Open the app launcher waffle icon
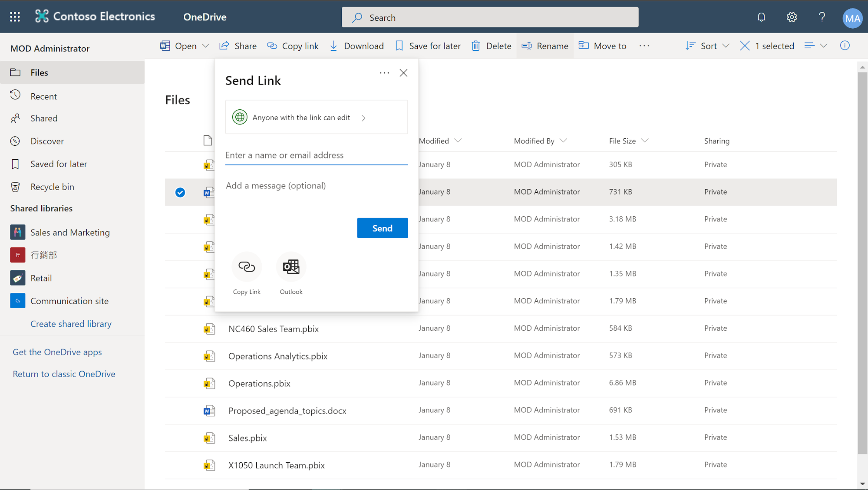868x490 pixels. tap(15, 17)
